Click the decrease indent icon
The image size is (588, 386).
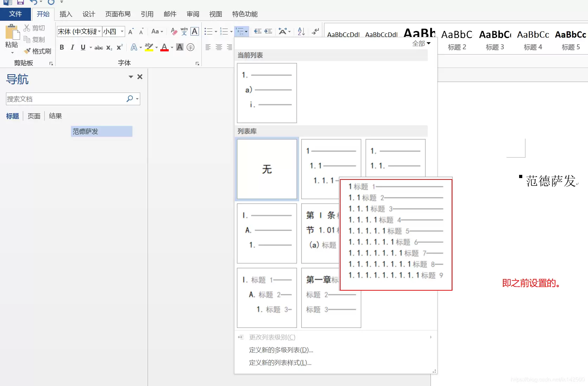pos(258,31)
